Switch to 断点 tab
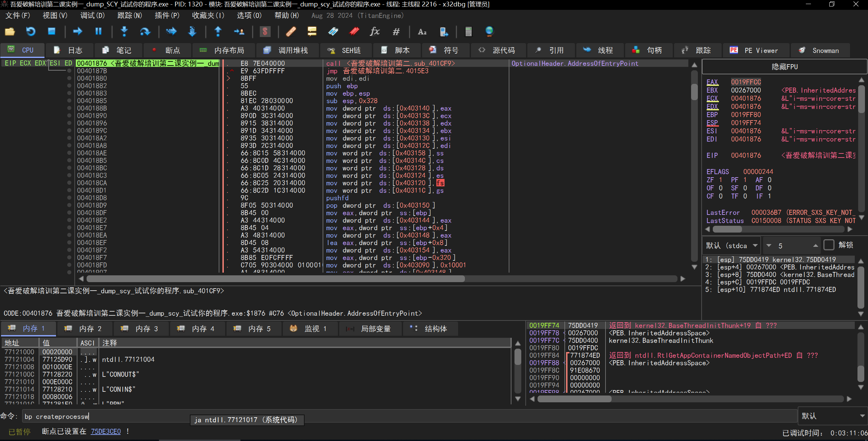Screen dimensions: 868x441 167,50
